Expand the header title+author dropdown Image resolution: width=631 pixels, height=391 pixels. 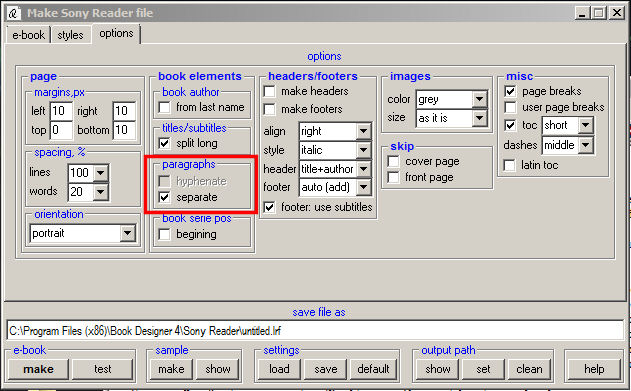(x=363, y=169)
